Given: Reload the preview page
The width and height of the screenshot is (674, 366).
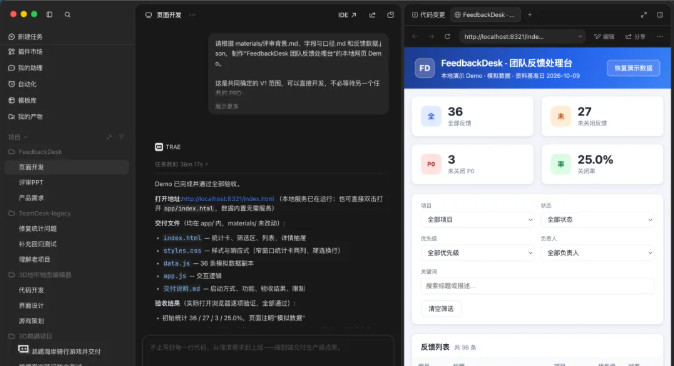Looking at the screenshot, I should [447, 37].
